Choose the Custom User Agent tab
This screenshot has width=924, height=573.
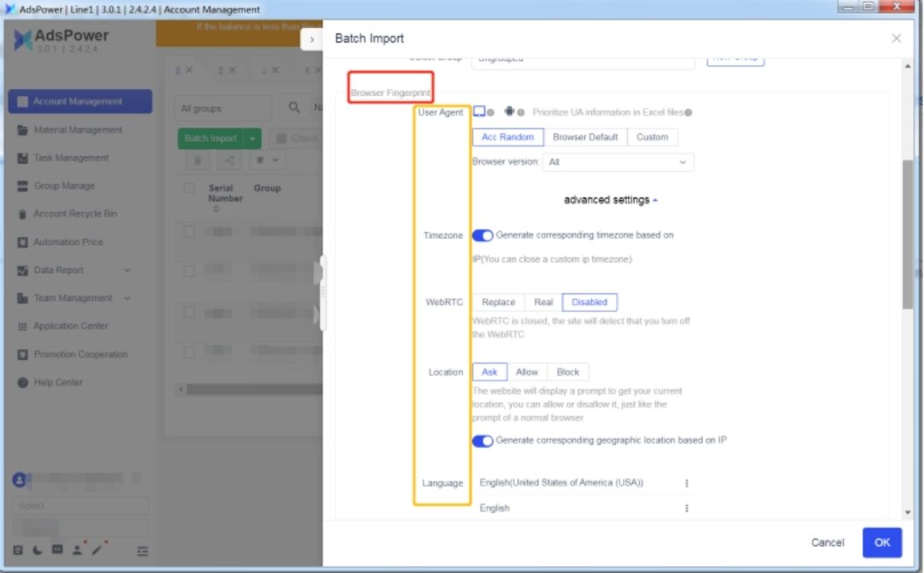(x=652, y=137)
